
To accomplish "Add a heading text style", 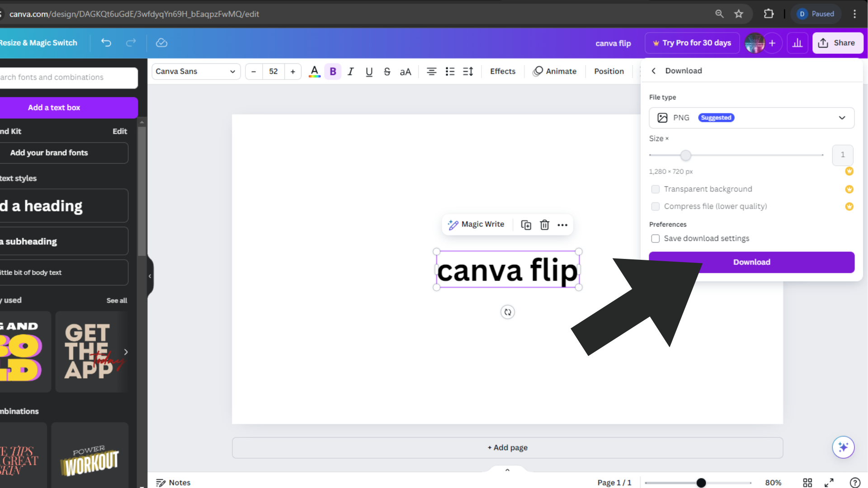I will (64, 206).
